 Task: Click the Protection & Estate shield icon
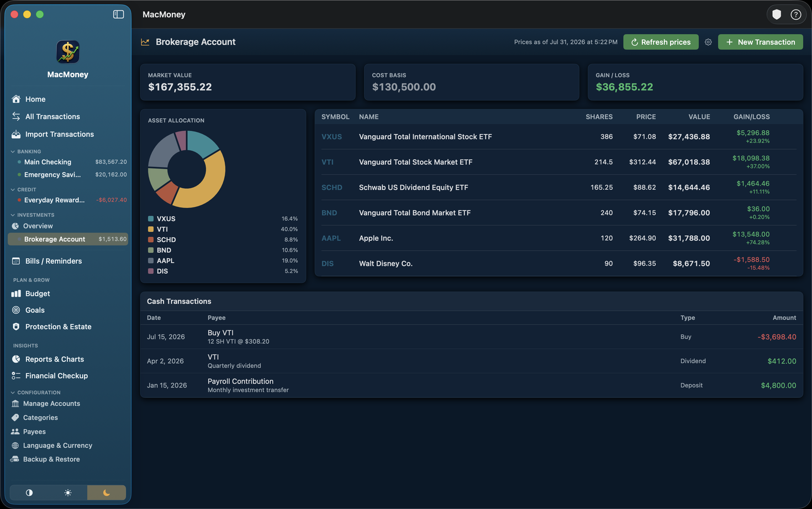pyautogui.click(x=16, y=327)
